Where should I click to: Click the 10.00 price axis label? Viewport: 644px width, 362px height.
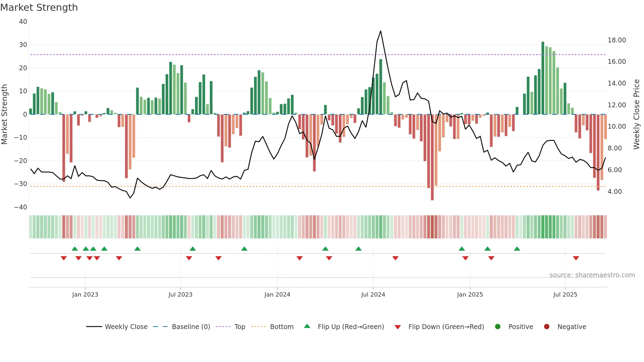(617, 127)
